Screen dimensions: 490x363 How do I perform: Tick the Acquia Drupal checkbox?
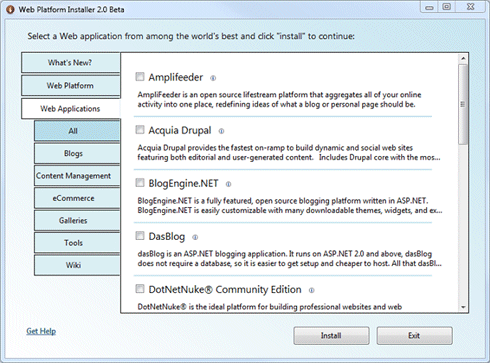140,130
